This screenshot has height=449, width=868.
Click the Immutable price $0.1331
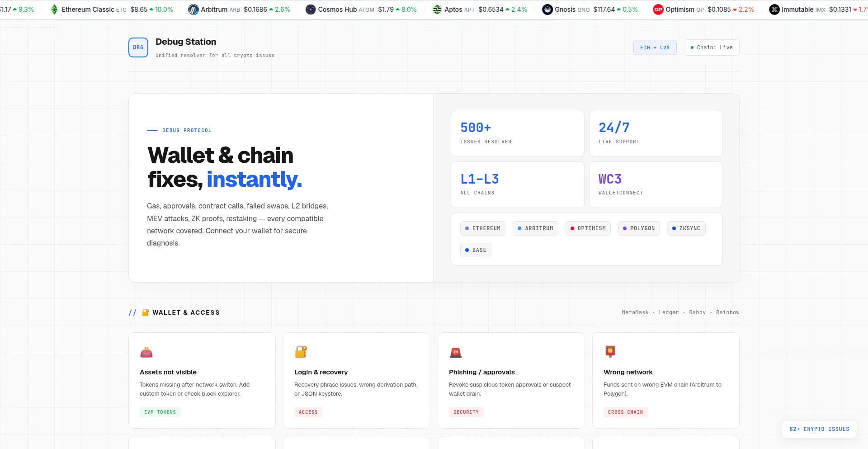coord(840,9)
